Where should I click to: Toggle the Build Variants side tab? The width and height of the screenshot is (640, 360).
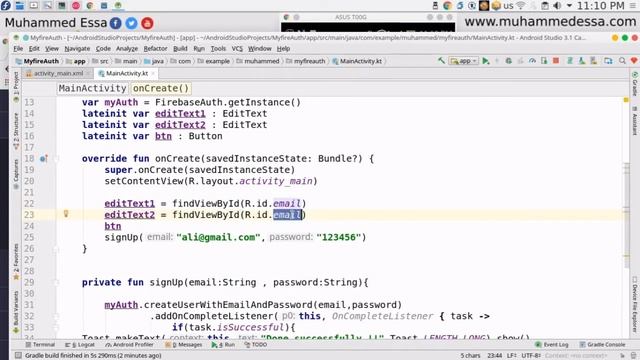tap(16, 311)
